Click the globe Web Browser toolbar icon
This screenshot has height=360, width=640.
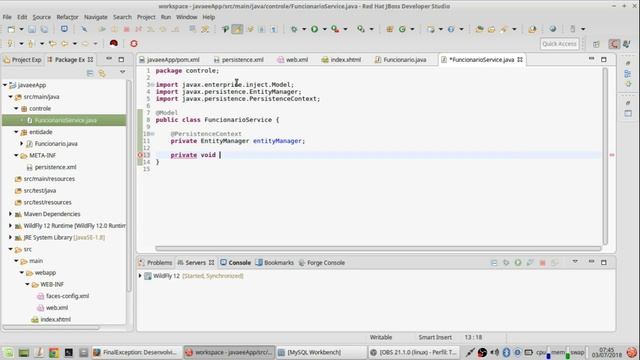[x=553, y=29]
